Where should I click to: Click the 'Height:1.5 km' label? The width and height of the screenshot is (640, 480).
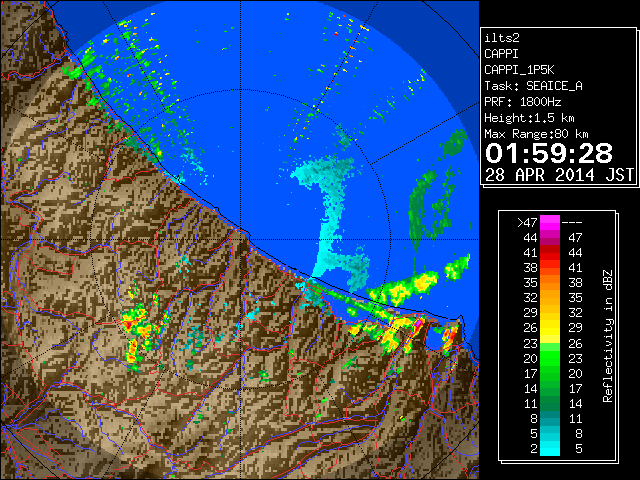(529, 118)
